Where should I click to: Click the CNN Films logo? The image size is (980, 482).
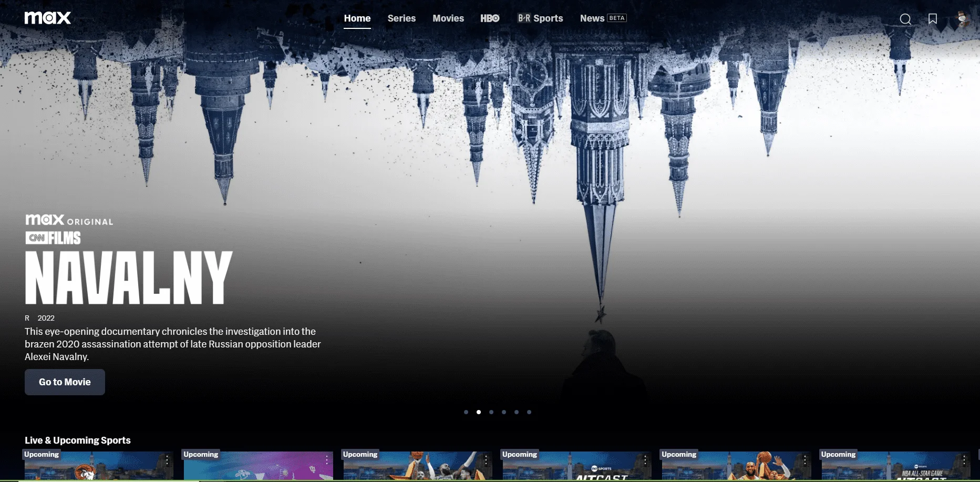tap(53, 238)
